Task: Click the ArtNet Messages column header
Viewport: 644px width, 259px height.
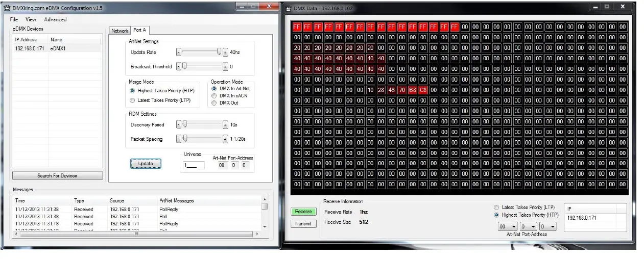Action: (x=209, y=200)
